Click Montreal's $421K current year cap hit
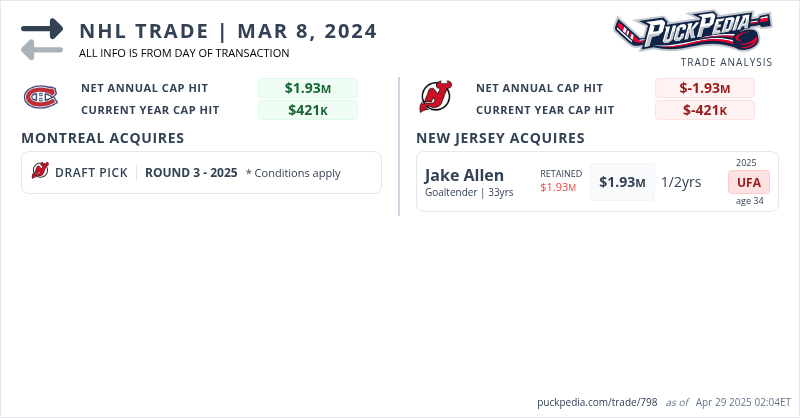The width and height of the screenshot is (800, 418). (307, 110)
